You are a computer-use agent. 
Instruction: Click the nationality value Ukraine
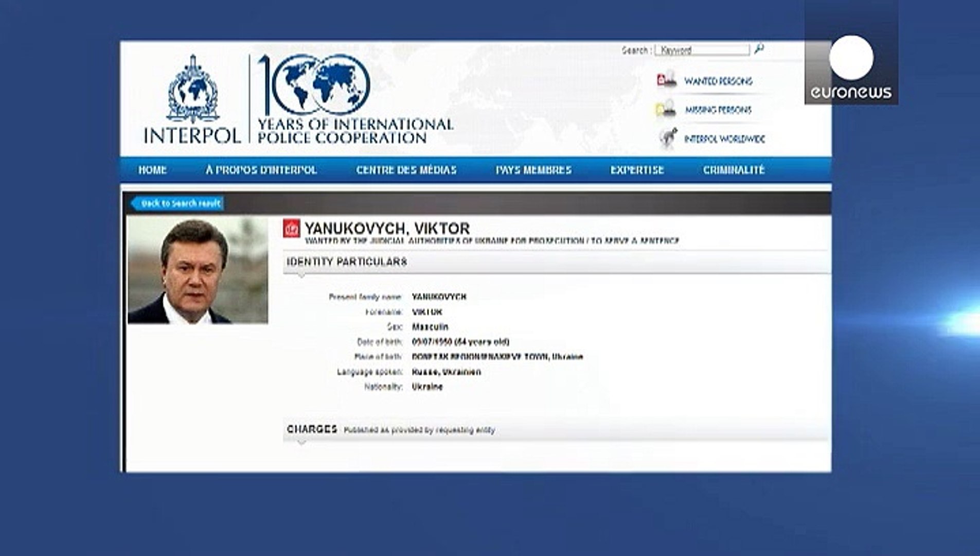[427, 387]
